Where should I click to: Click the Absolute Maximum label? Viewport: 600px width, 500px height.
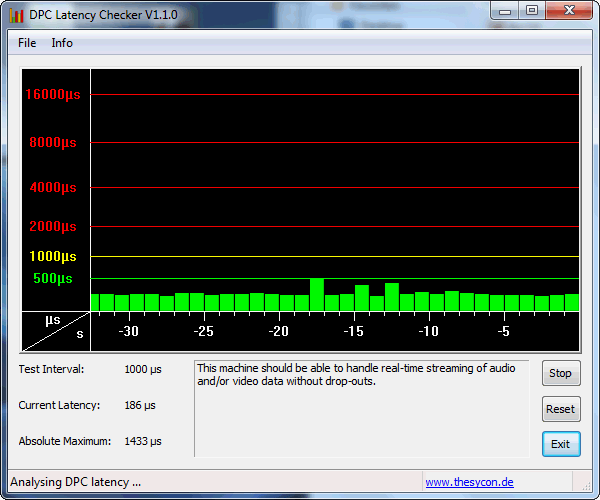tap(65, 441)
